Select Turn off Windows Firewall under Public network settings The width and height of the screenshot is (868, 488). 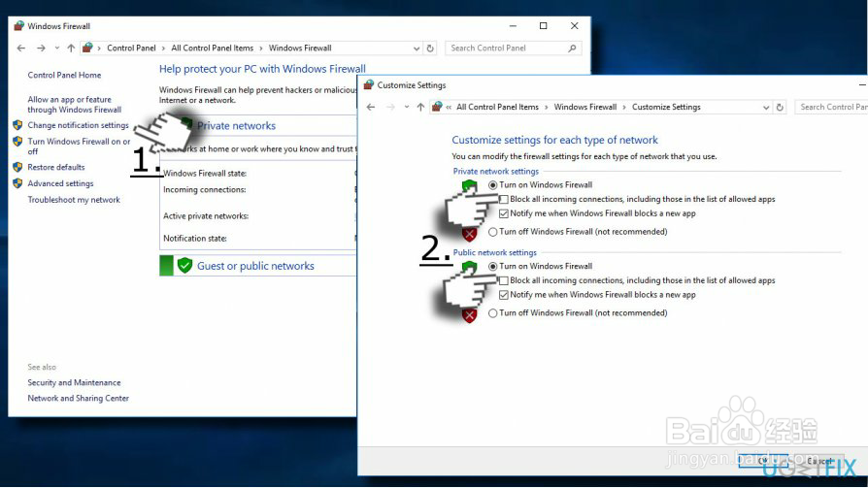tap(492, 313)
